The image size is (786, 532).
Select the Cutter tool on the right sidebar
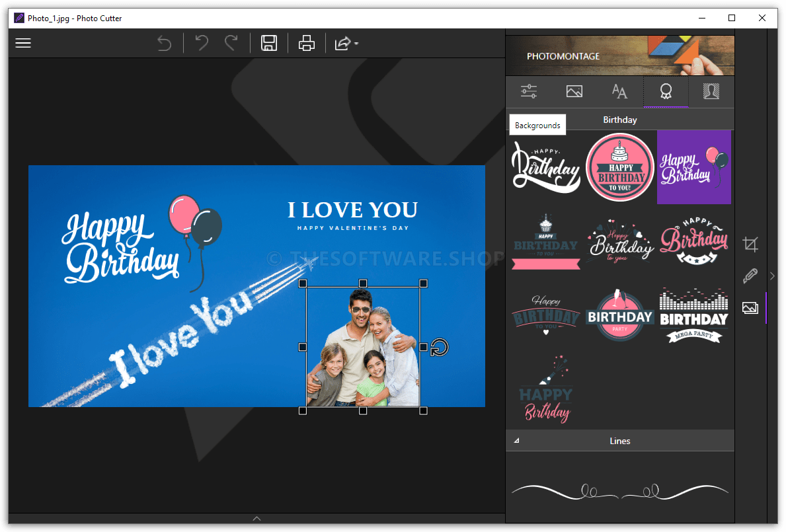pyautogui.click(x=750, y=276)
